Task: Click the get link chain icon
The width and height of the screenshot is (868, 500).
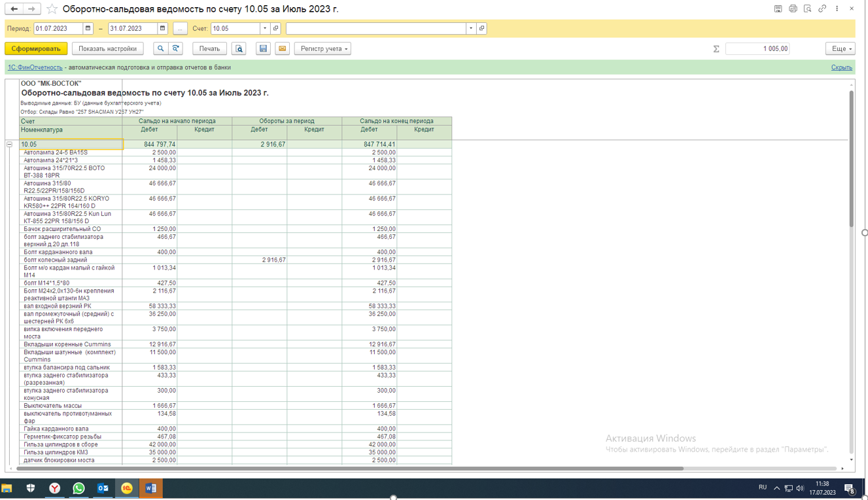Action: (822, 9)
